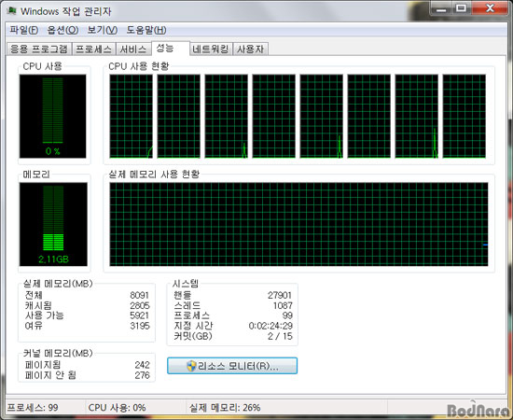Screen dimensions: 513x420
Task: Switch to the 사용자 tab
Action: coord(250,49)
